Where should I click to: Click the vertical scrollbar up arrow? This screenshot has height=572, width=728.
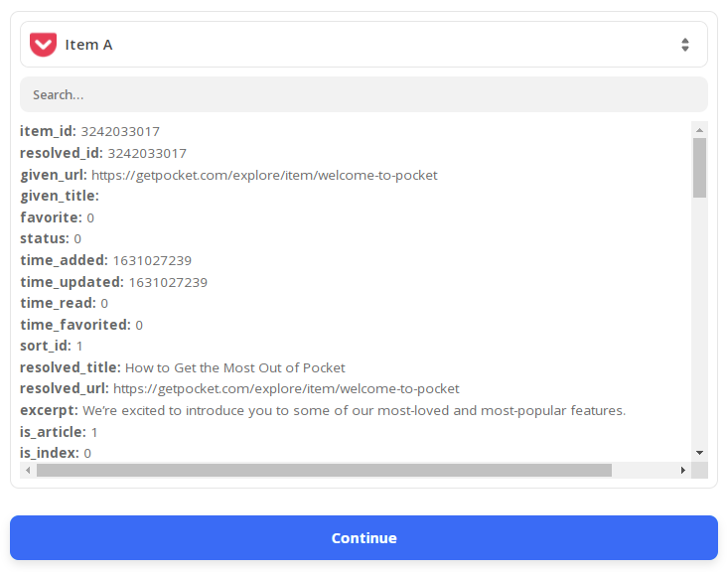click(699, 130)
